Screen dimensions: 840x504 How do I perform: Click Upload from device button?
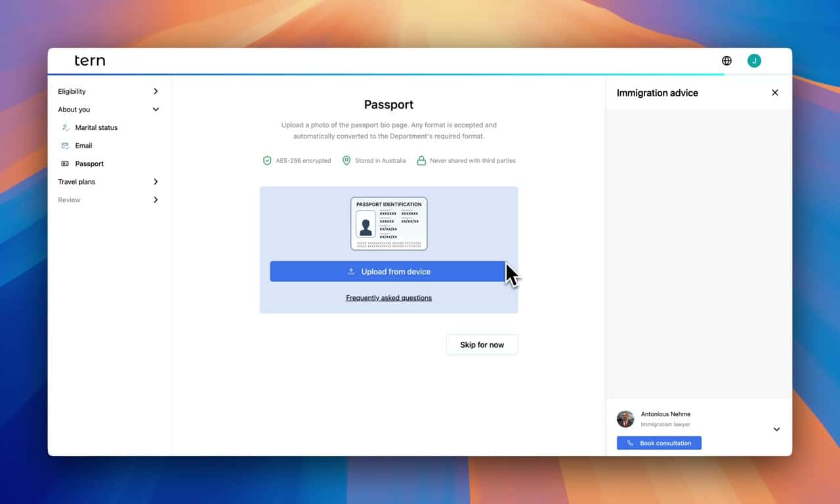tap(388, 272)
